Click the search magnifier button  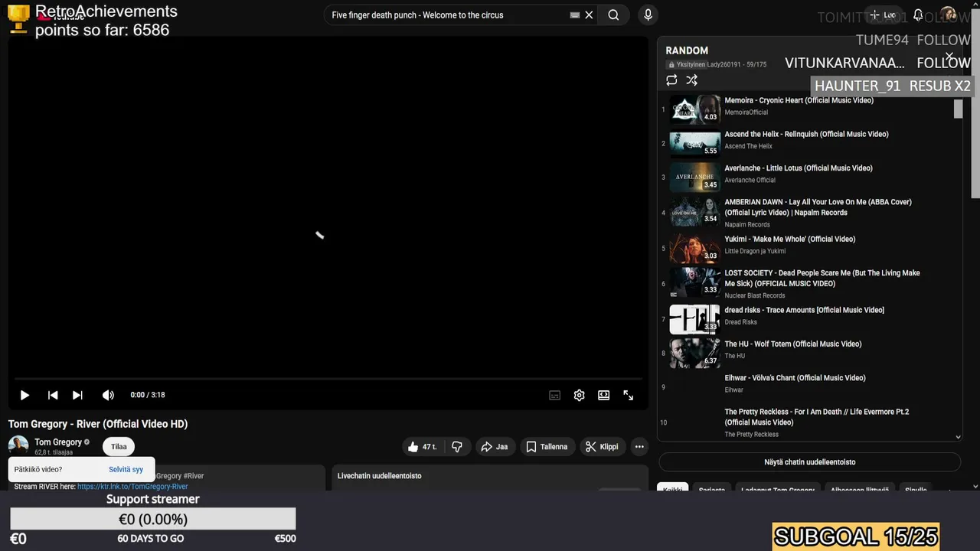click(613, 15)
